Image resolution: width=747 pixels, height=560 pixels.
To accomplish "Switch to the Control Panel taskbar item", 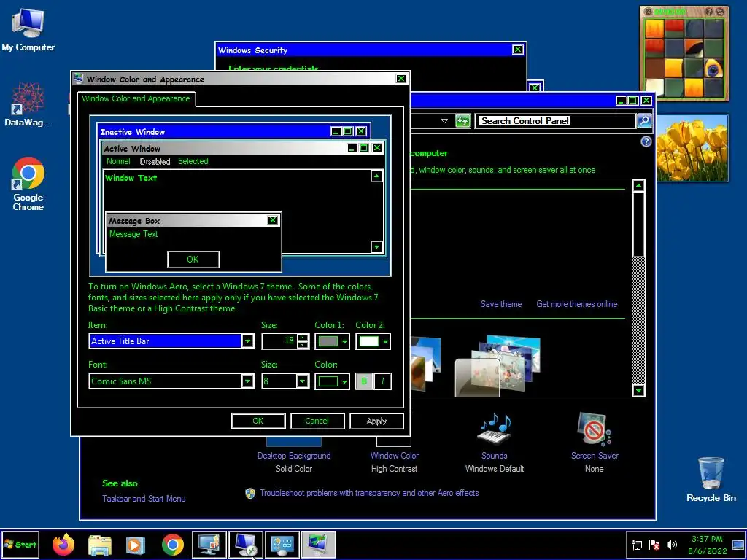I will (282, 545).
